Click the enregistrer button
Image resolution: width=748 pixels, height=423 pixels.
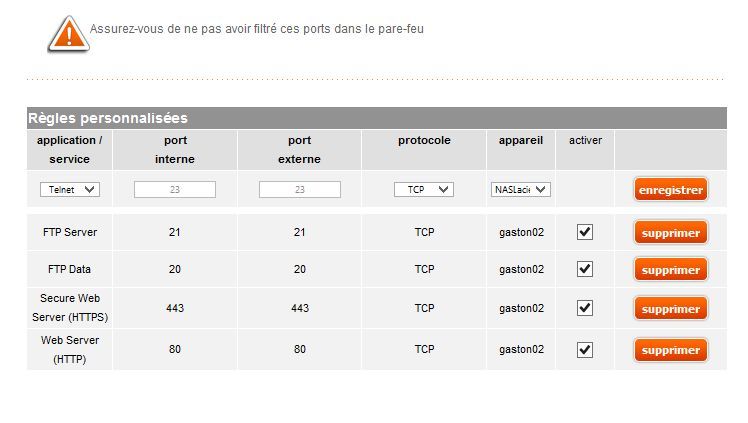(x=670, y=189)
